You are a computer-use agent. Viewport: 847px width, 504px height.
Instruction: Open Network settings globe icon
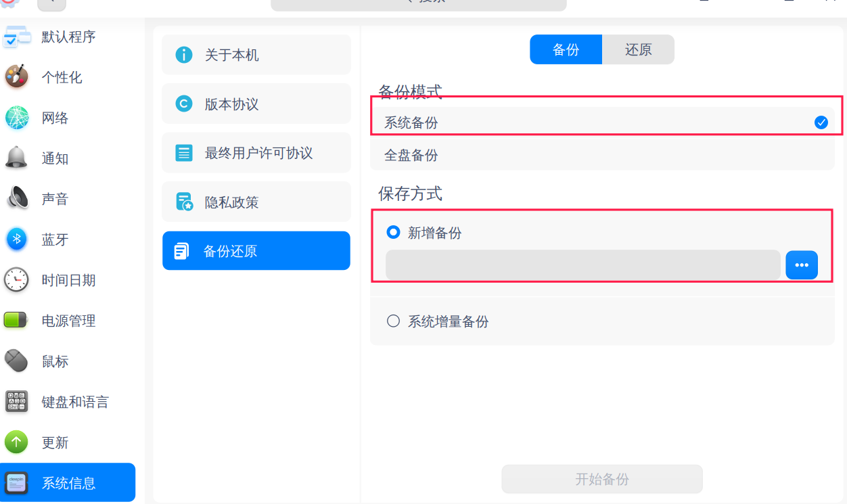pos(16,118)
